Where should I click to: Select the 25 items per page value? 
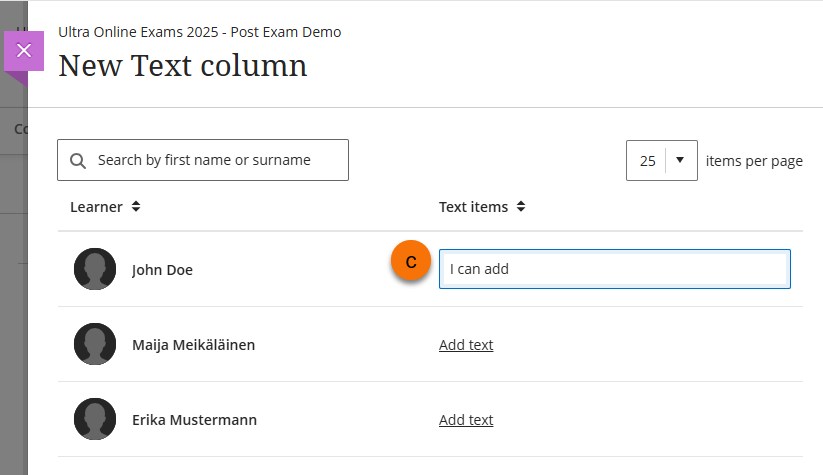click(x=647, y=160)
